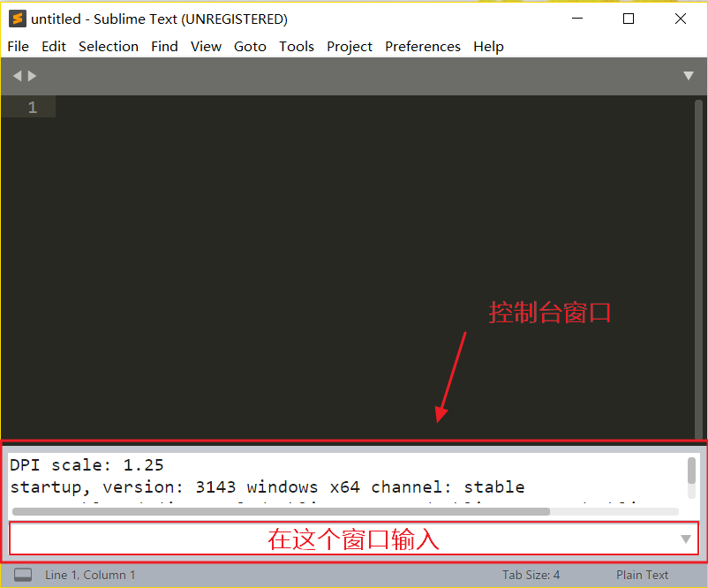Screen dimensions: 708x588
Task: Click the Sublime Text app icon in title bar
Action: [x=17, y=19]
